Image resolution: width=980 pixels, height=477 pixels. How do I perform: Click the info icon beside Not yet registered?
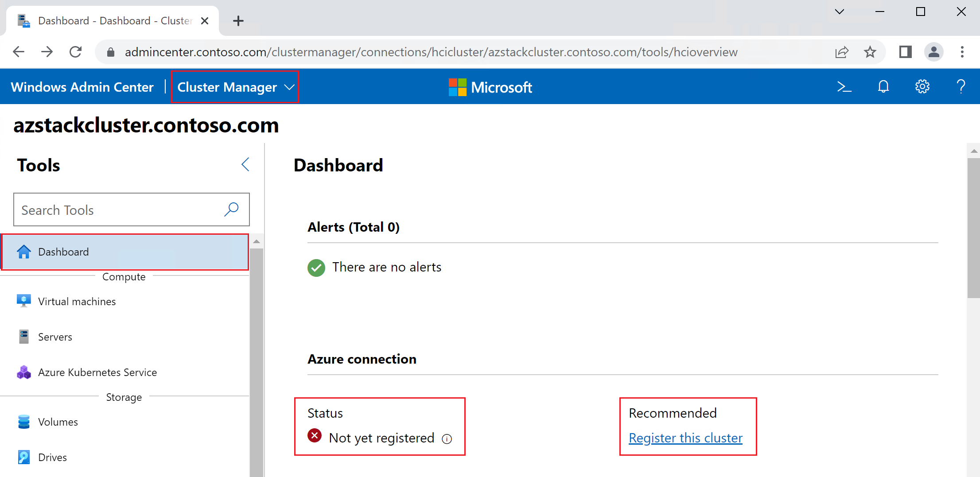coord(447,439)
